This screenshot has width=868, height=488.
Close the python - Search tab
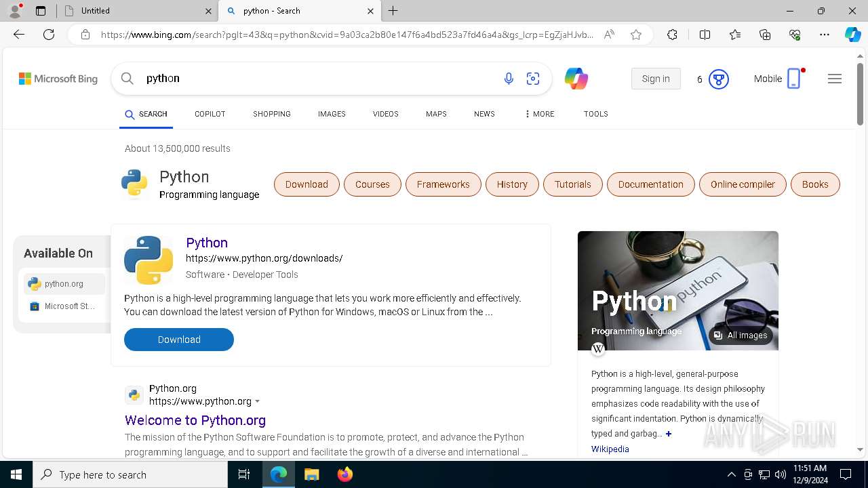coord(370,11)
